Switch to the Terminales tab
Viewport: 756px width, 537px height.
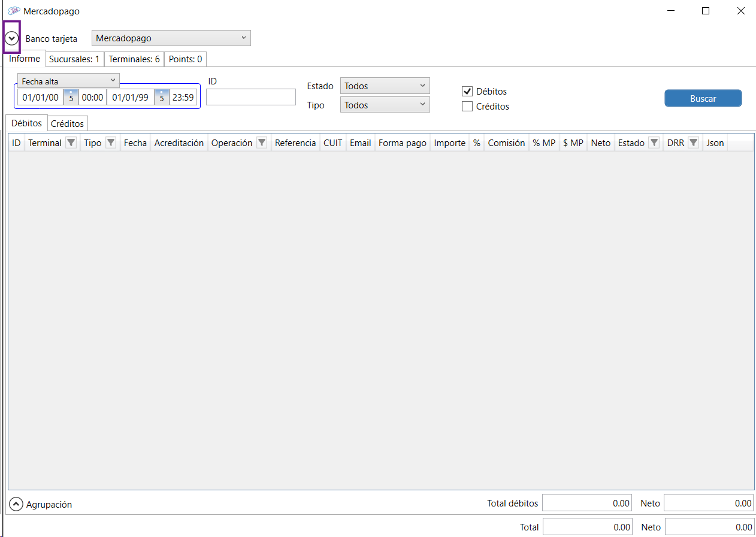point(134,59)
